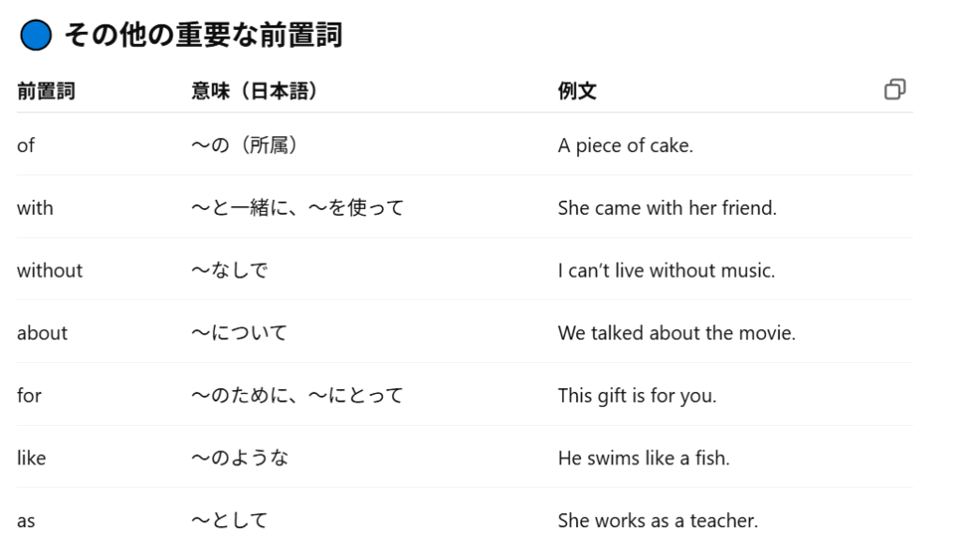Screen dimensions: 961x560
Task: Select the preposition 'of' cell
Action: tap(25, 145)
